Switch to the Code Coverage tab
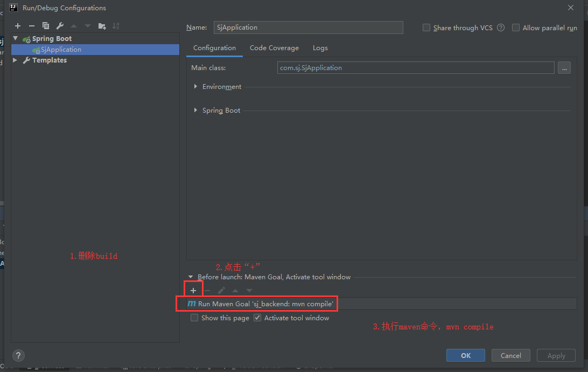Screen dimensions: 588x372 click(274, 48)
